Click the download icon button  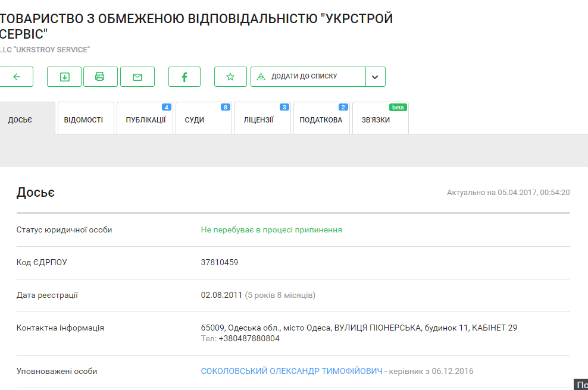coord(64,77)
